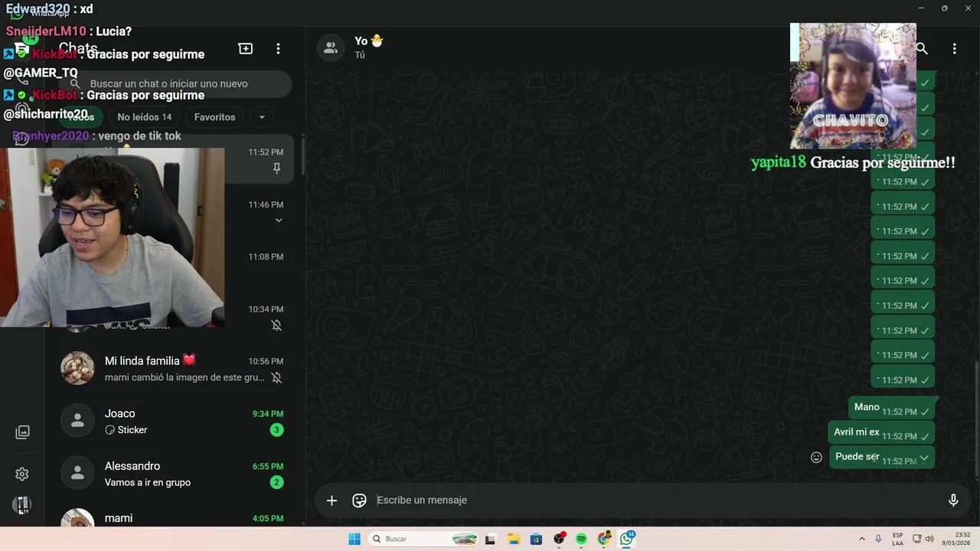Click the Mano message bubble
The width and height of the screenshot is (980, 551).
891,408
